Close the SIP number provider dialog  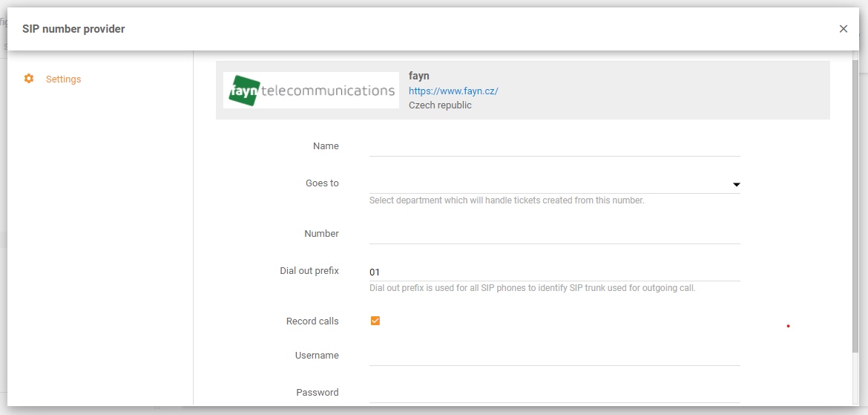click(x=843, y=29)
